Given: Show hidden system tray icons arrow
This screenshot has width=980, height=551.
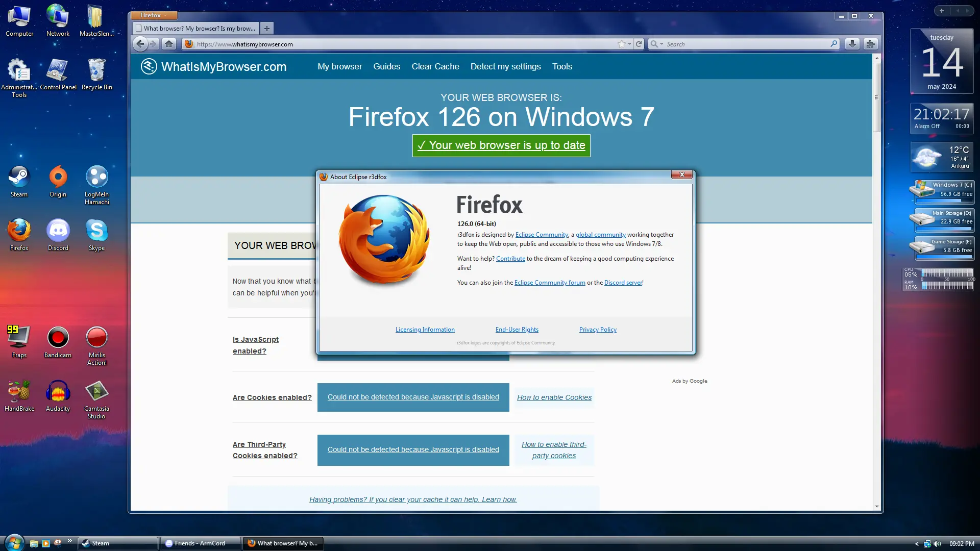Looking at the screenshot, I should point(917,544).
